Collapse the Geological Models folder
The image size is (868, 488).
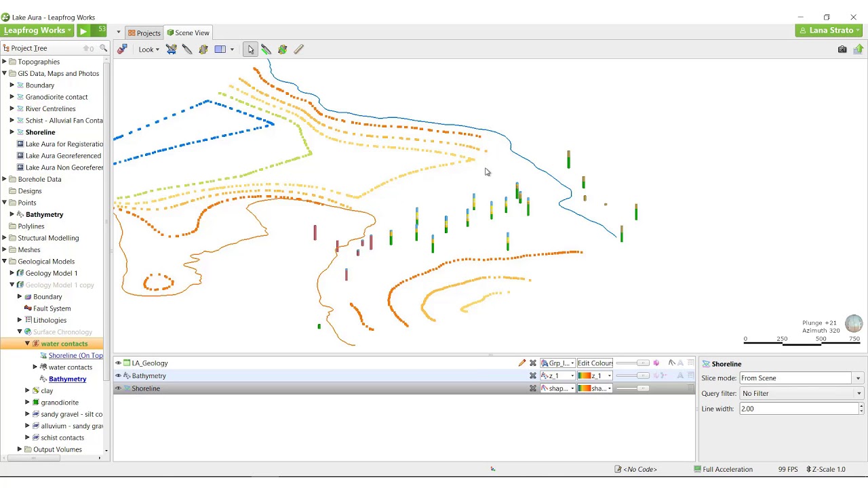pos(4,262)
